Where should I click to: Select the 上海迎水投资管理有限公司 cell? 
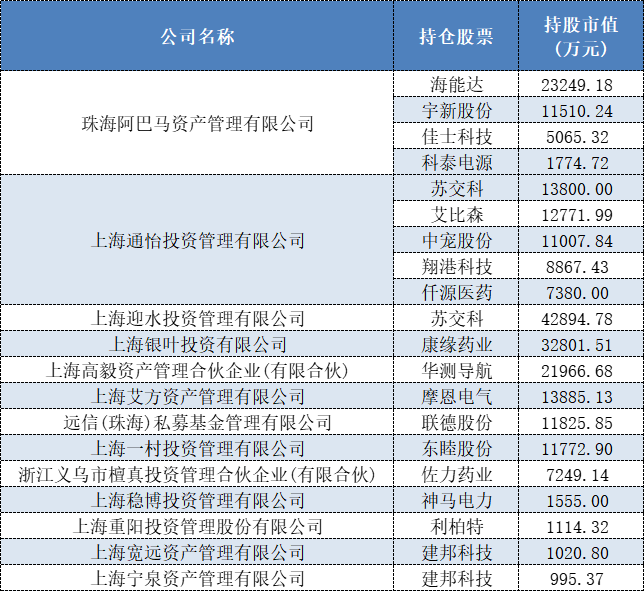[197, 318]
